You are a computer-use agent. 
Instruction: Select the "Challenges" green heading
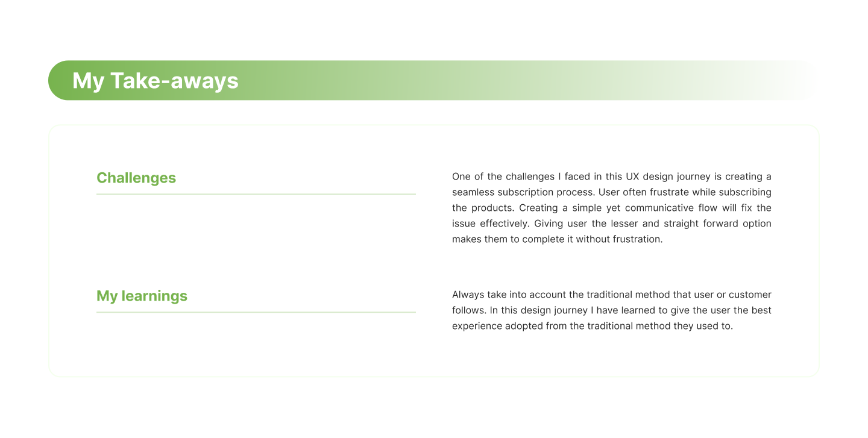[136, 178]
